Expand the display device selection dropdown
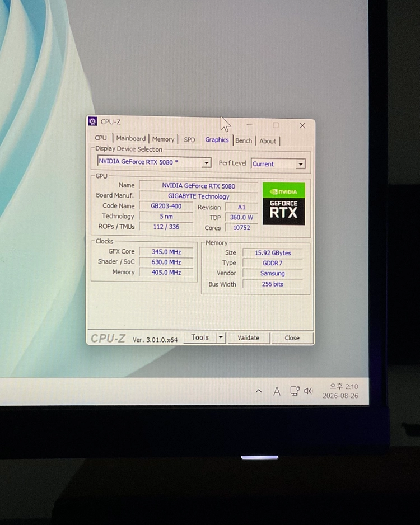 (206, 163)
